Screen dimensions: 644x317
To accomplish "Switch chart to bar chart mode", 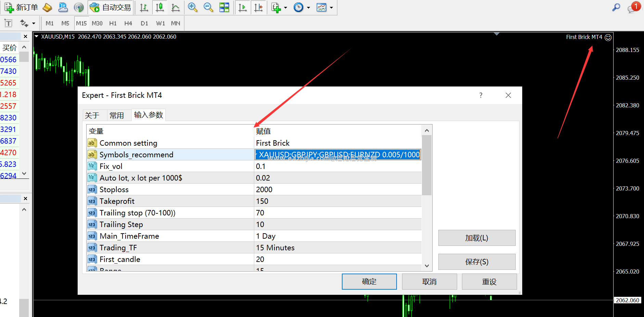I will pos(144,8).
